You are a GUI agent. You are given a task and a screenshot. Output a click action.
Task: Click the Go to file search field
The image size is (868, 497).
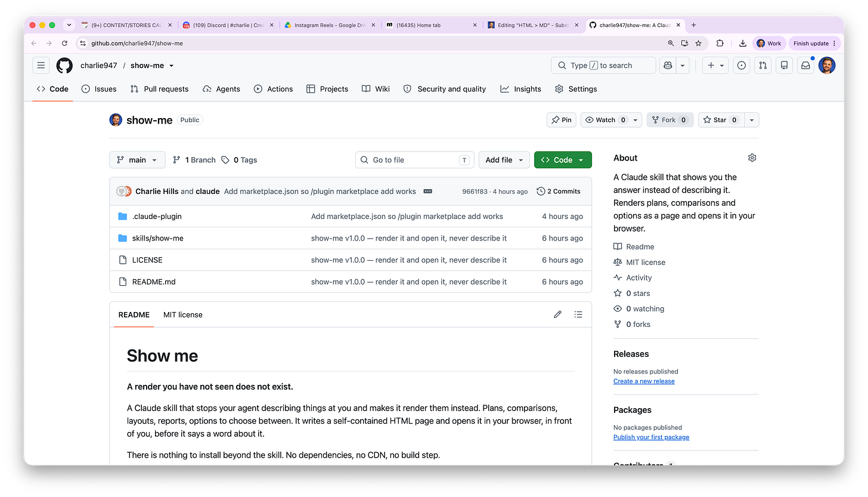(415, 160)
